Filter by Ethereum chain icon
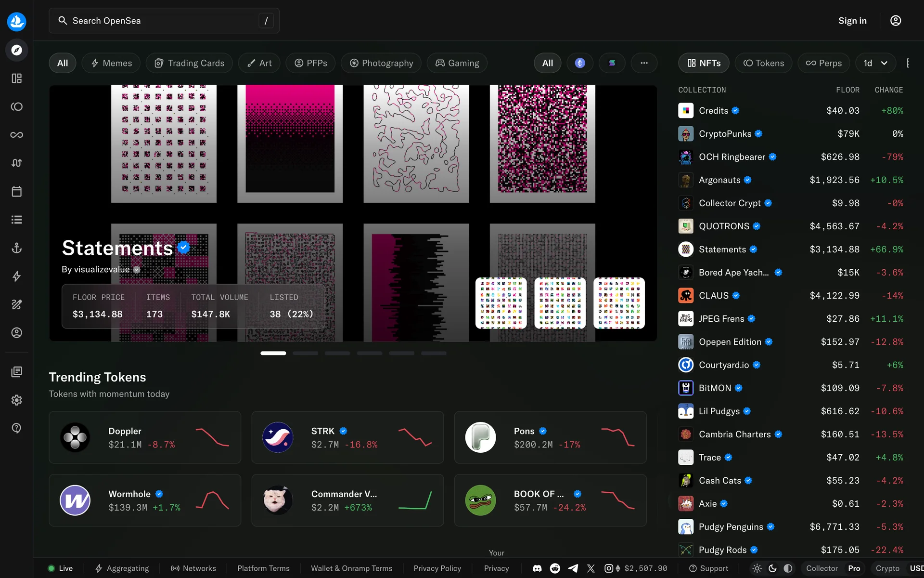924x578 pixels. tap(580, 63)
